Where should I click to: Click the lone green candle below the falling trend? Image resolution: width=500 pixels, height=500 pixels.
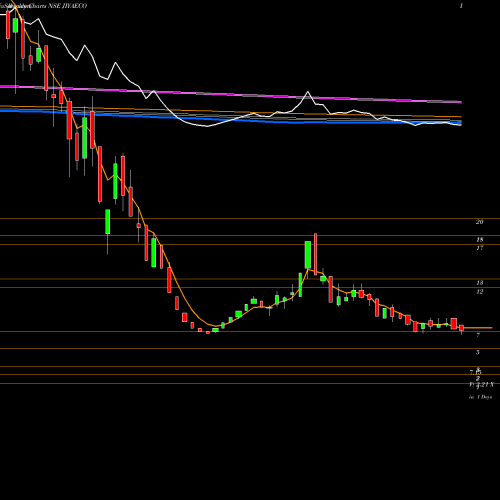pyautogui.click(x=108, y=222)
